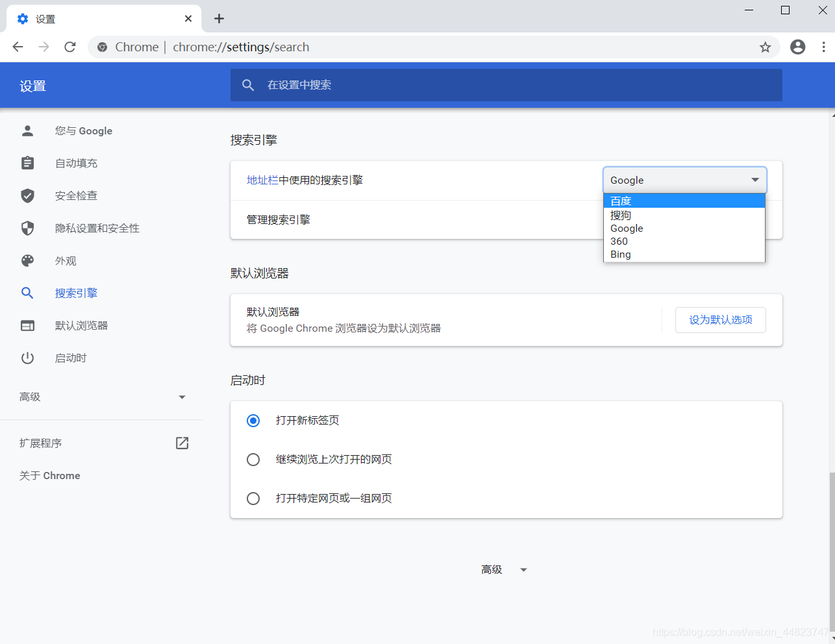Click the shield icon beside 隐私设置和安全性
Image resolution: width=835 pixels, height=644 pixels.
(x=27, y=228)
